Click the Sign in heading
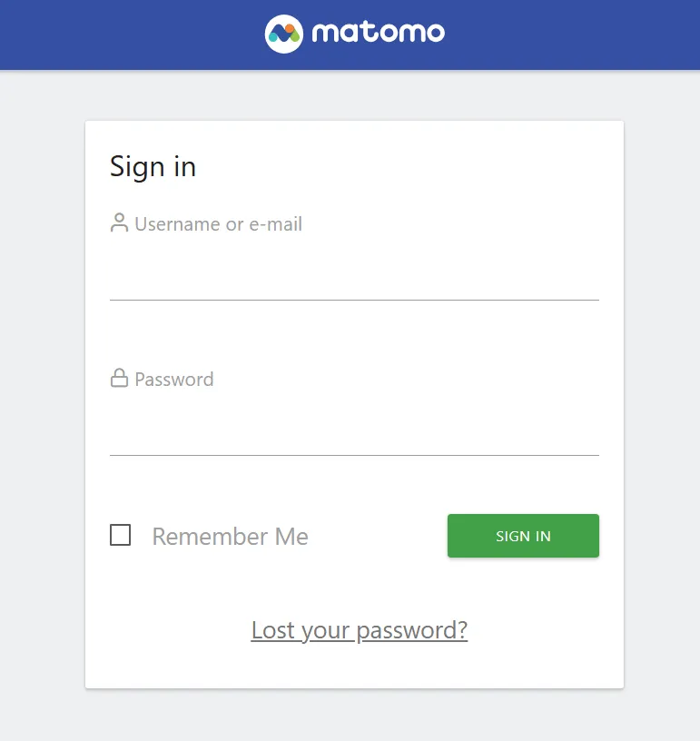 click(x=153, y=166)
